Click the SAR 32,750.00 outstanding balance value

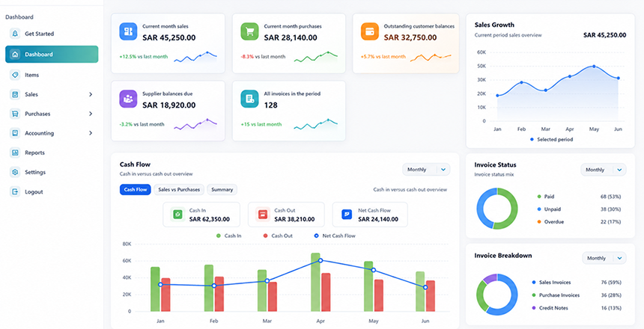coord(410,37)
